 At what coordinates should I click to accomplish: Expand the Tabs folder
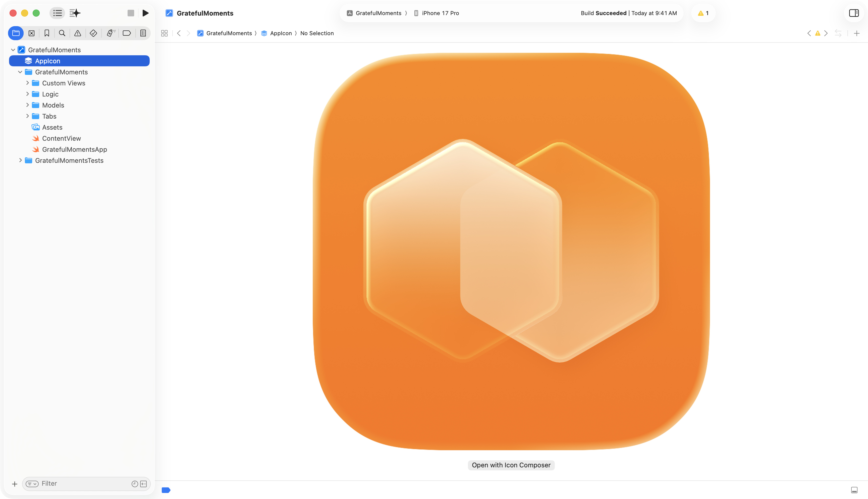point(27,116)
